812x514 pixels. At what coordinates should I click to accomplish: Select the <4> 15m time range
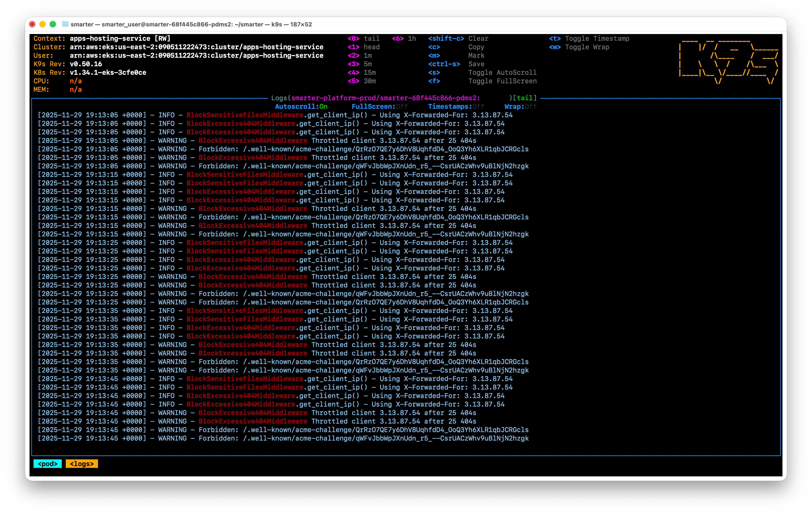[362, 73]
